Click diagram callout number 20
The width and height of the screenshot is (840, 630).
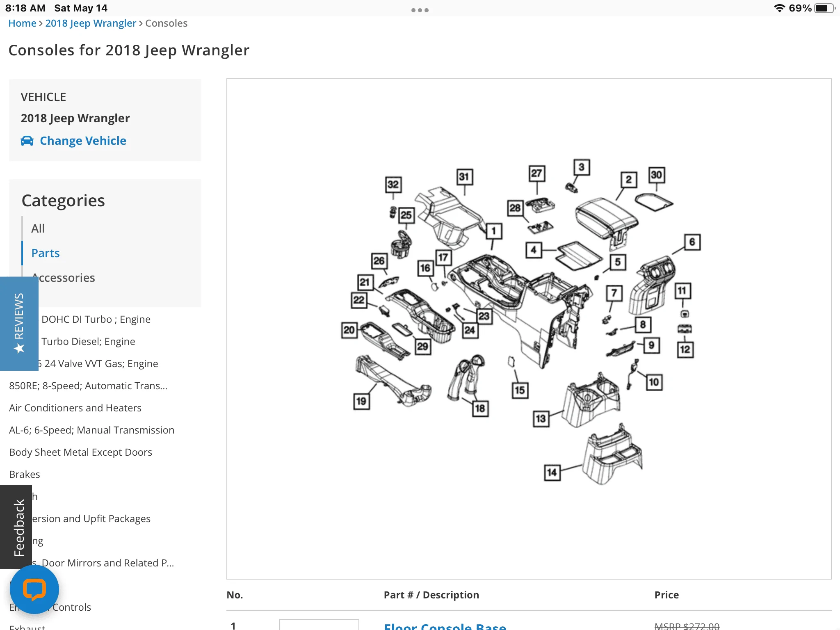click(349, 330)
